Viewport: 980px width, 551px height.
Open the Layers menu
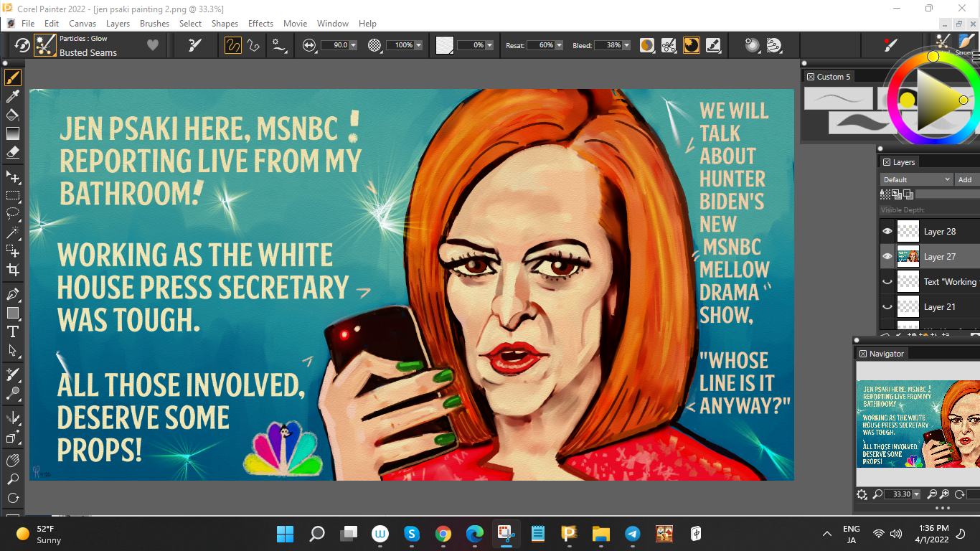coord(118,24)
